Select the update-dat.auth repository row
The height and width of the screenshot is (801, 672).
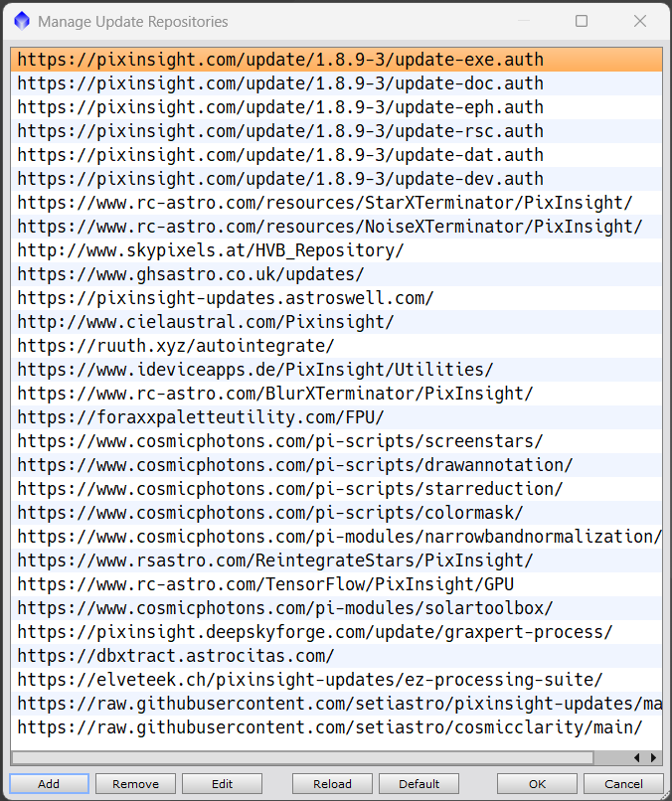(336, 155)
